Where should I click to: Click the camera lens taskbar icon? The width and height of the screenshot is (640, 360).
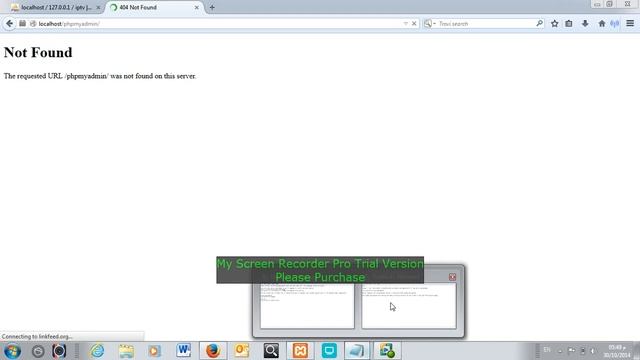click(x=59, y=351)
